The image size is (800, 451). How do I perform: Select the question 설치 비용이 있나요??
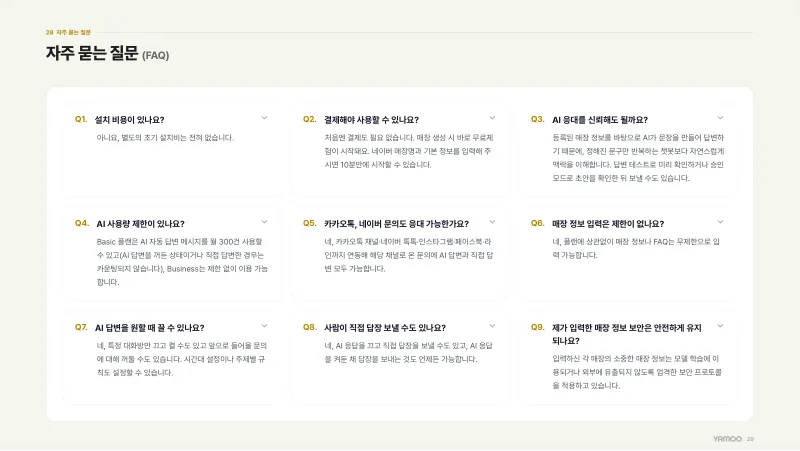(x=130, y=120)
